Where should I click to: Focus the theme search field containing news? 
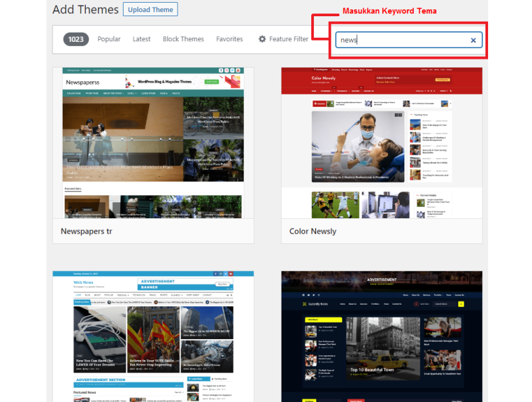click(408, 40)
